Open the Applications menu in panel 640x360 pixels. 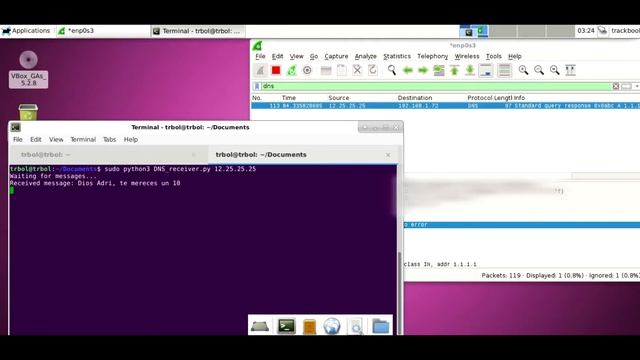26,31
